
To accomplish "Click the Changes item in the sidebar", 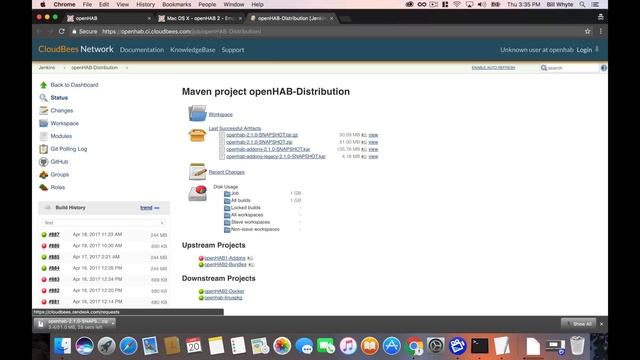I will pos(62,111).
